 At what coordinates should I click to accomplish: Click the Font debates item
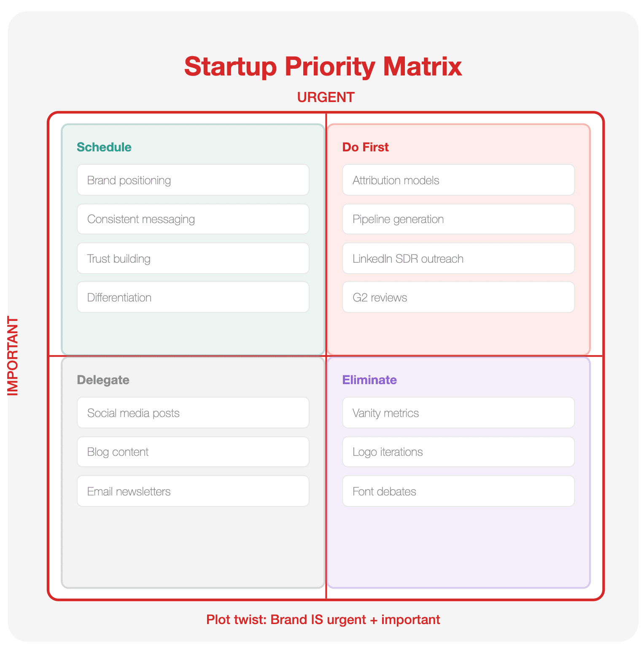click(458, 491)
